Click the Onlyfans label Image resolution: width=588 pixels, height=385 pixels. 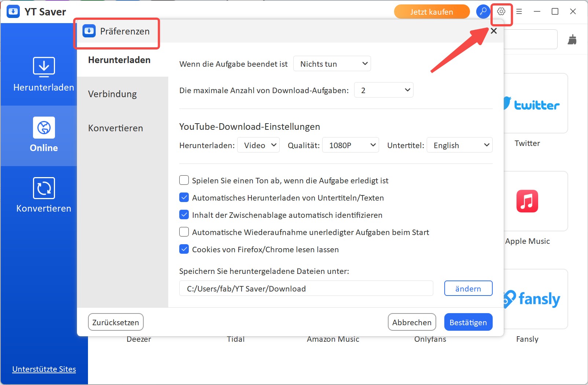coord(430,339)
